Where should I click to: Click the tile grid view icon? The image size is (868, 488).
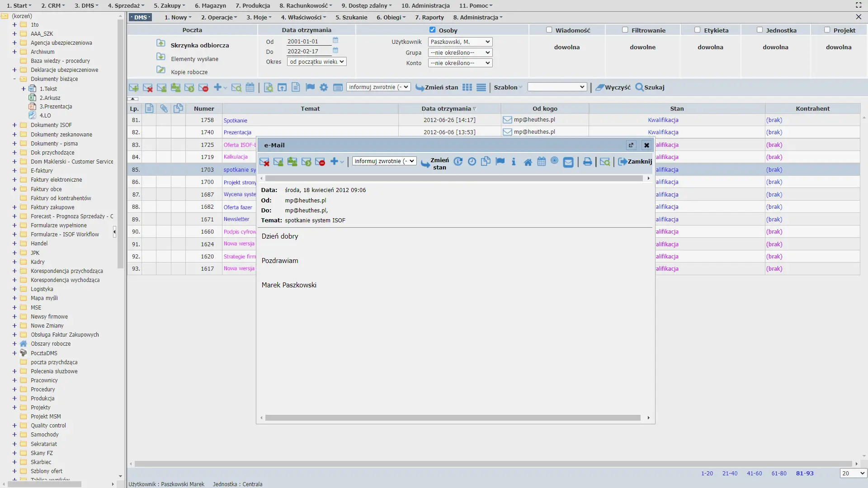pos(467,88)
